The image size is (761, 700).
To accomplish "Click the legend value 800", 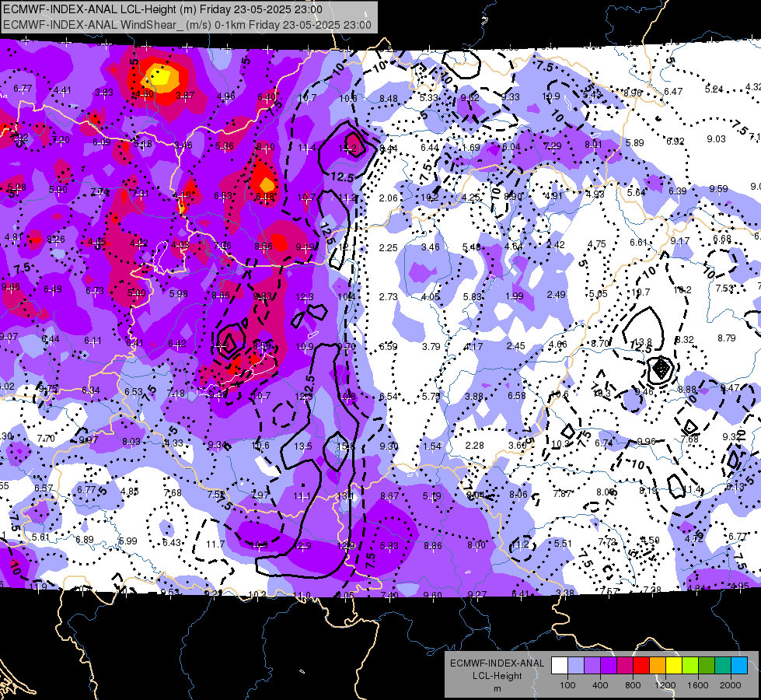I will pyautogui.click(x=633, y=685).
